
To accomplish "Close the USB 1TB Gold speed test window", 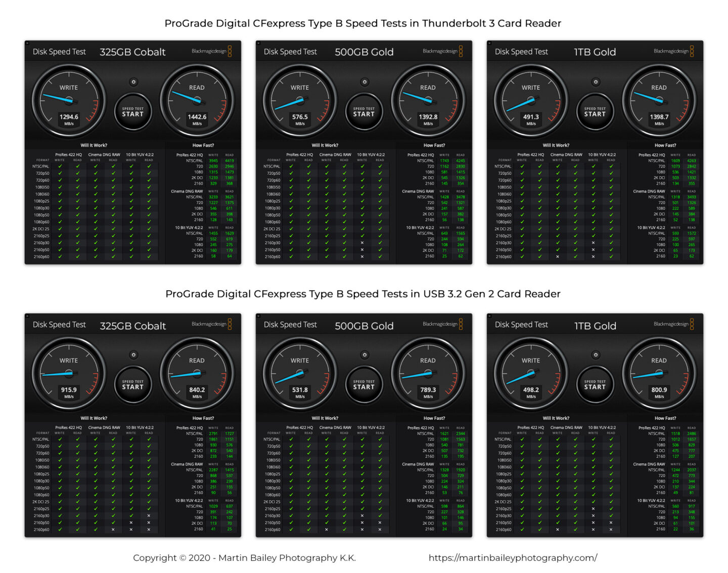I will [489, 316].
